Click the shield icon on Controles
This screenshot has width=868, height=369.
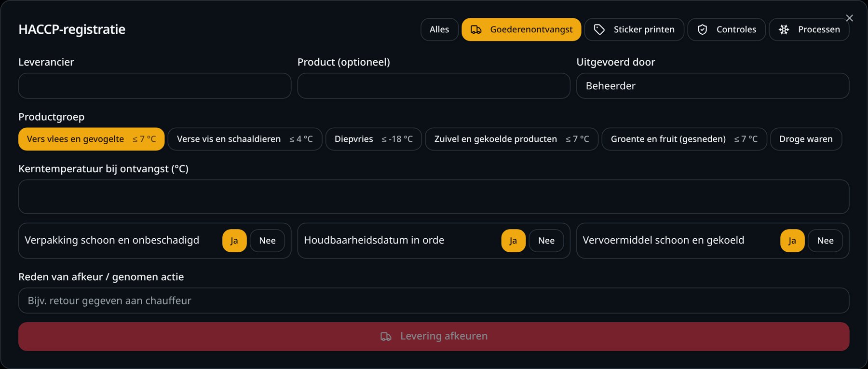703,30
